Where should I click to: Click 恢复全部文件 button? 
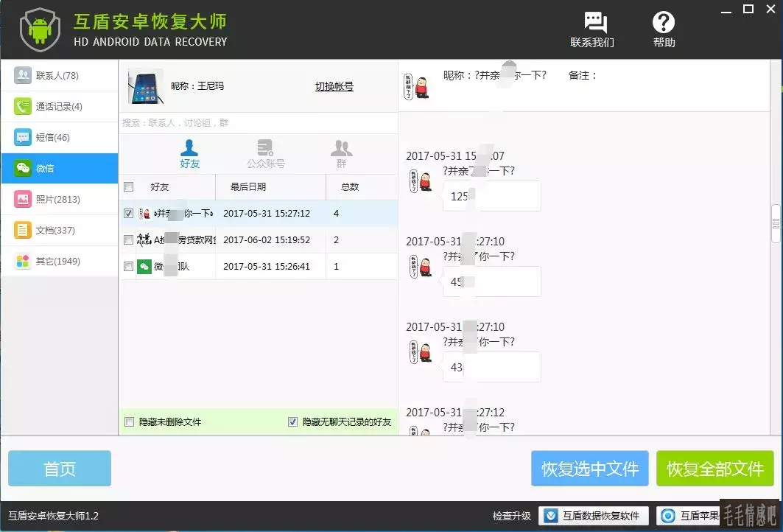pyautogui.click(x=715, y=469)
